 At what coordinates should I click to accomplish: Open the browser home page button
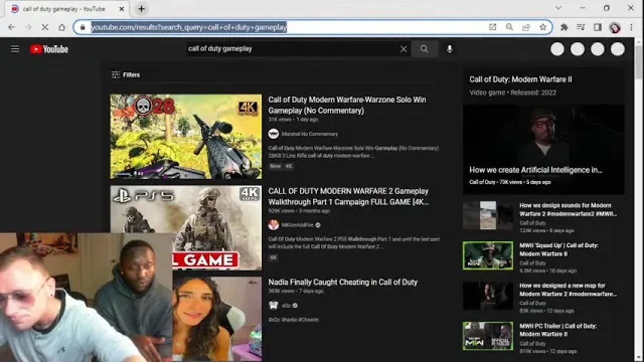click(x=61, y=27)
